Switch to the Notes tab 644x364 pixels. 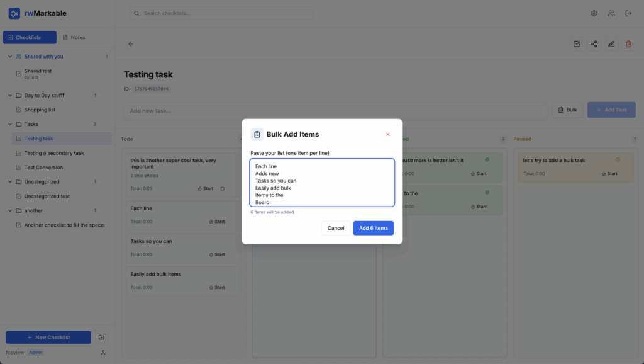tap(74, 38)
